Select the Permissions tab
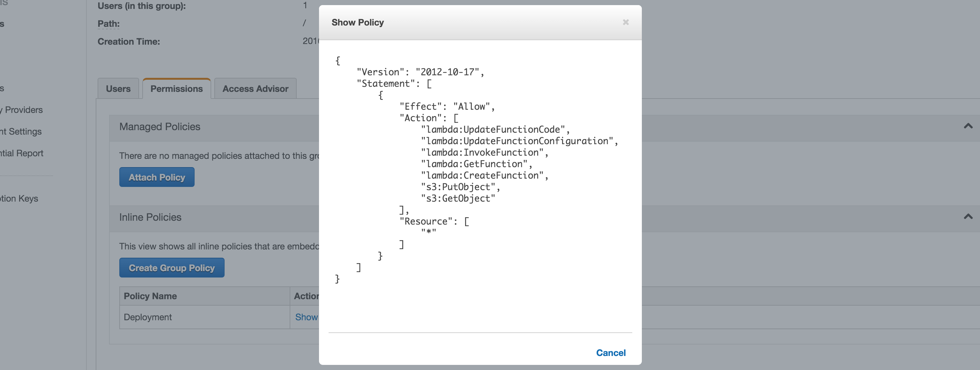 point(176,89)
